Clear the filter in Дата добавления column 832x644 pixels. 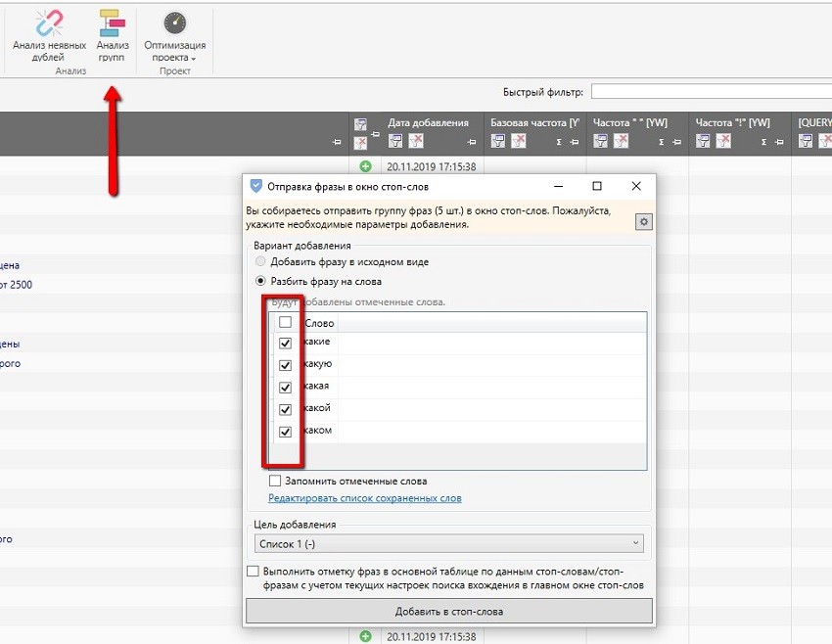tap(415, 141)
